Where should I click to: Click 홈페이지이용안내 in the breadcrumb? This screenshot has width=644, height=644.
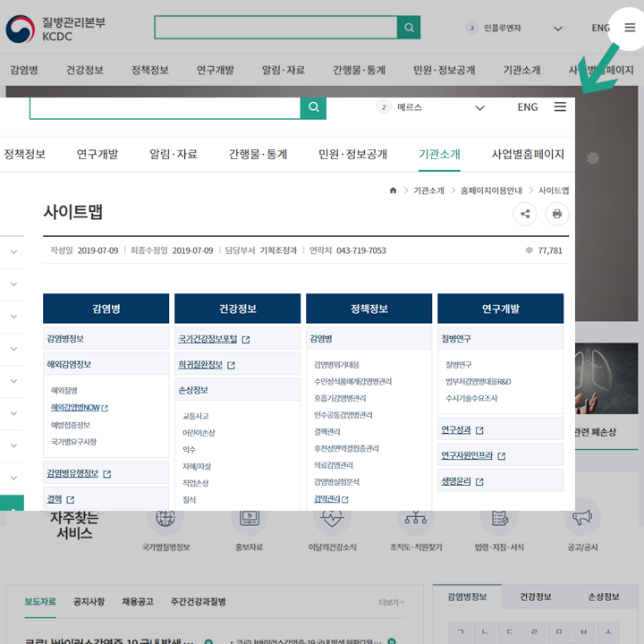[x=491, y=191]
